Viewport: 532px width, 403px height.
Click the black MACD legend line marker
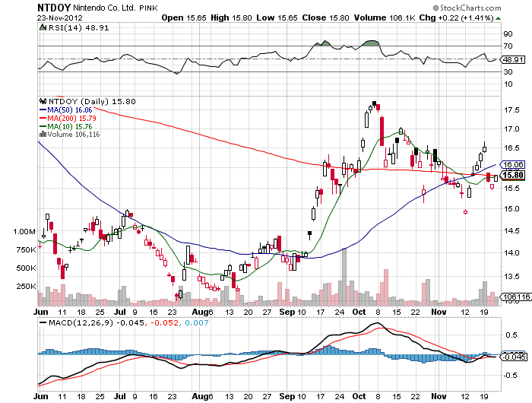pyautogui.click(x=43, y=322)
